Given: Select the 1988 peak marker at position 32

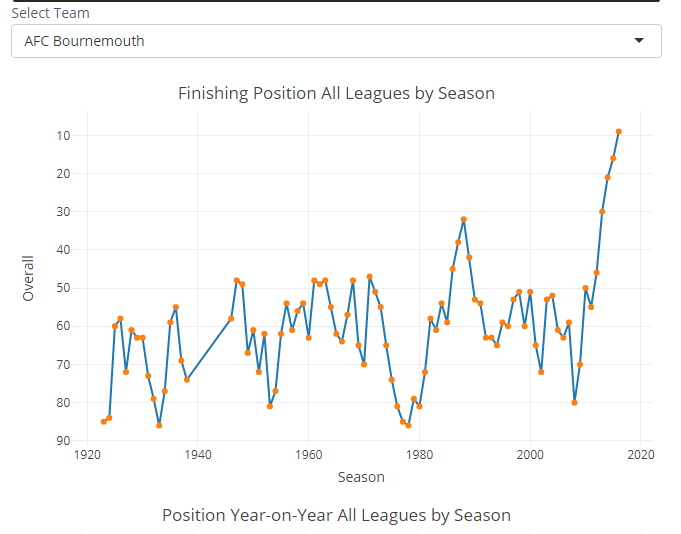Looking at the screenshot, I should [464, 220].
